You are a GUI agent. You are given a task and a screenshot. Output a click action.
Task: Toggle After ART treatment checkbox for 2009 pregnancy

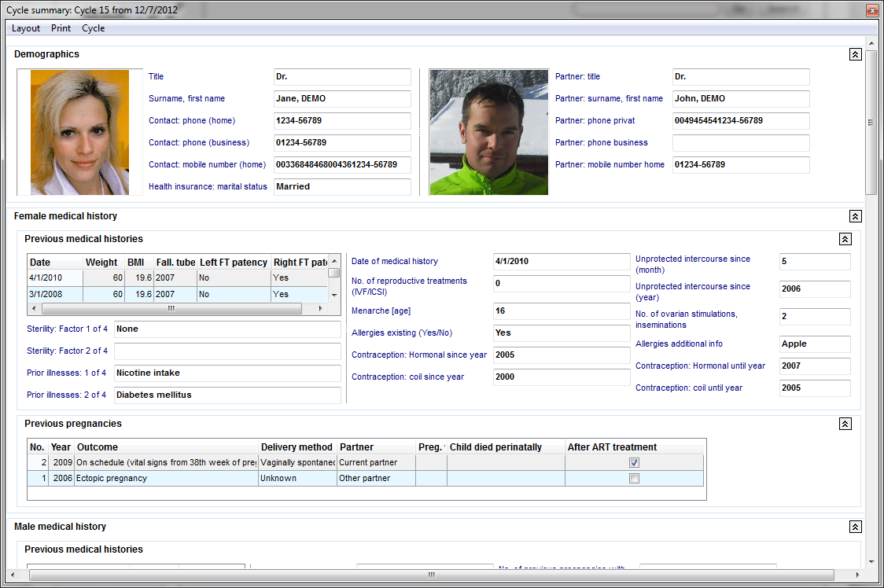pyautogui.click(x=634, y=462)
